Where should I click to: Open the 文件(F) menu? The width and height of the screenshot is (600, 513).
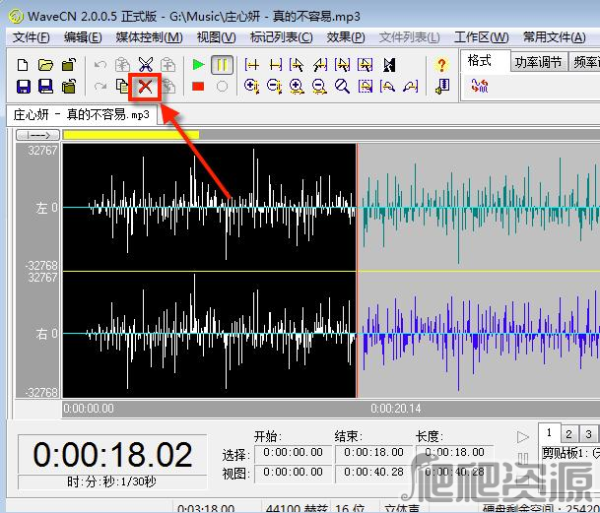pyautogui.click(x=31, y=37)
